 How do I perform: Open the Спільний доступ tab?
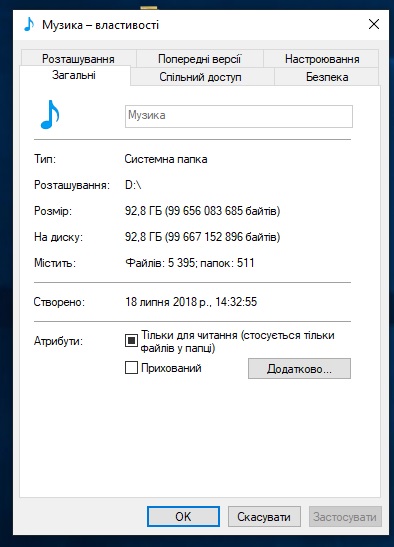[x=200, y=77]
